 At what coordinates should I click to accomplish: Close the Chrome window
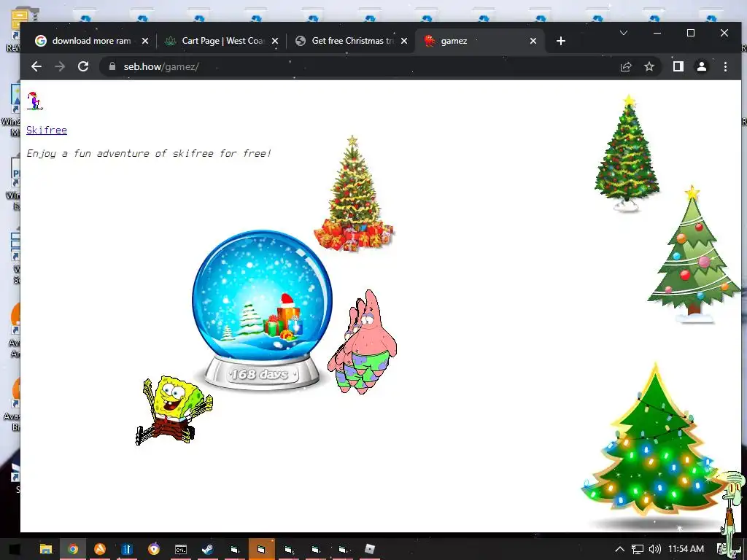click(724, 33)
